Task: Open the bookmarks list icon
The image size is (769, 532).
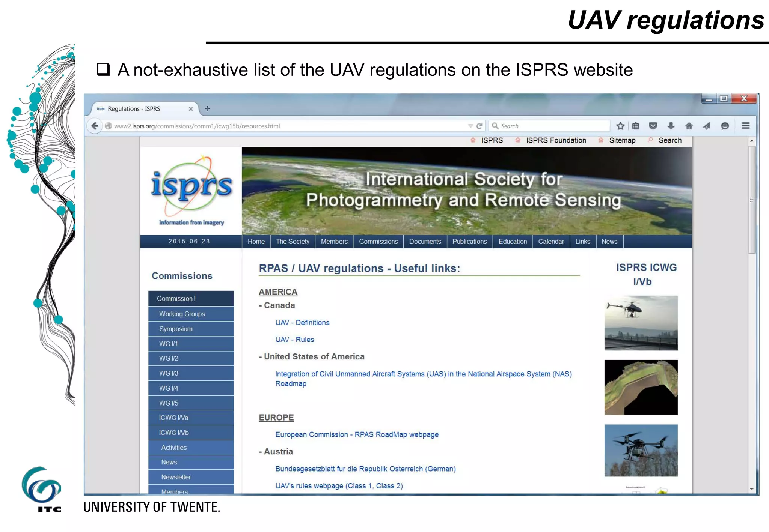Action: click(x=636, y=126)
